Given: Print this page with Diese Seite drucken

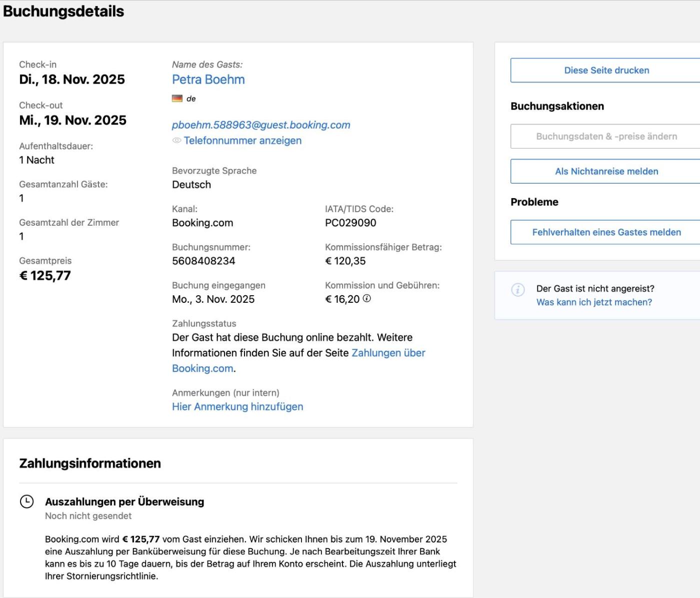Looking at the screenshot, I should 606,71.
